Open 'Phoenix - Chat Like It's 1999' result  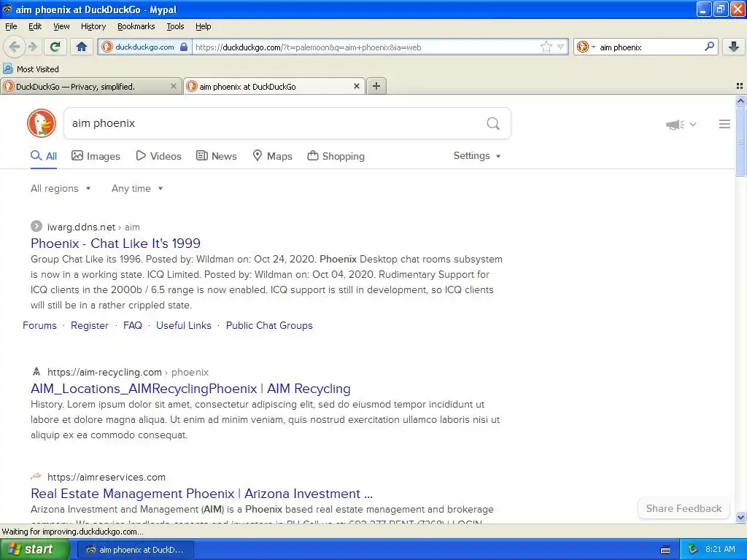(x=116, y=244)
